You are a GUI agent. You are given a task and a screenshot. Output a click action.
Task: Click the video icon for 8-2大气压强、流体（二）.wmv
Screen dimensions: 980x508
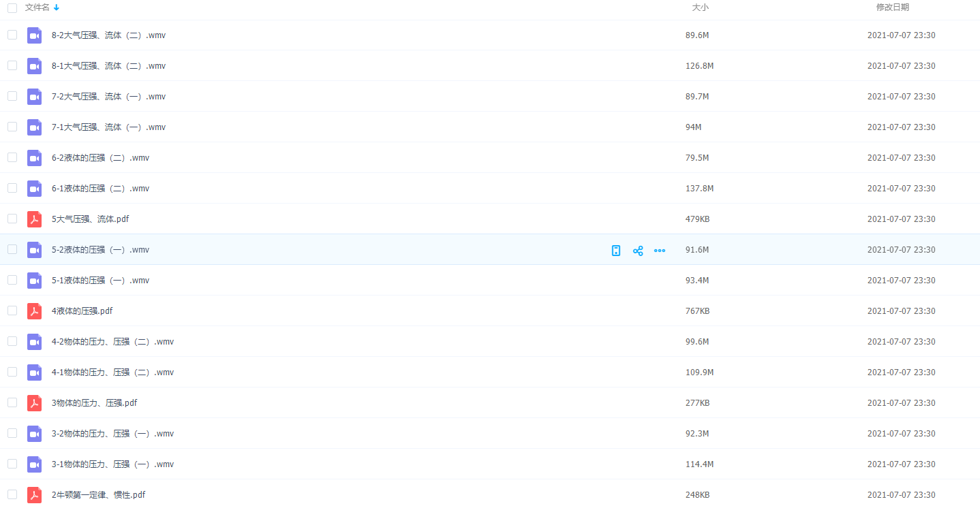tap(34, 35)
